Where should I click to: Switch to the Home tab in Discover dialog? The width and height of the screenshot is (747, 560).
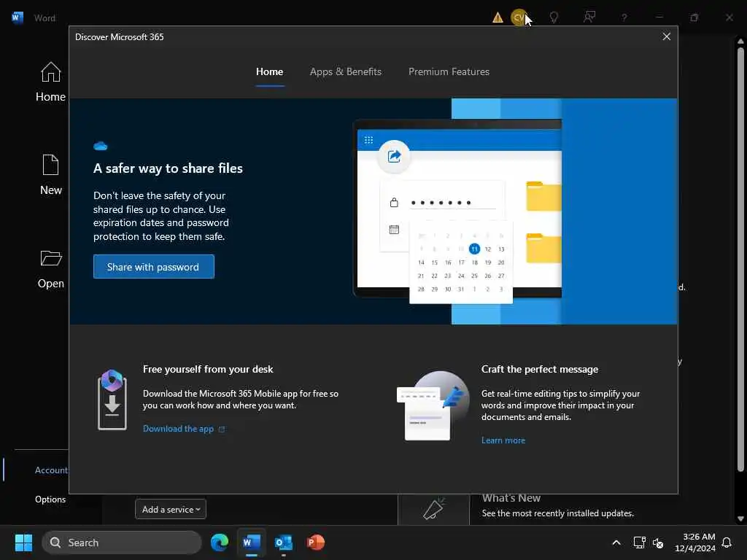[270, 72]
